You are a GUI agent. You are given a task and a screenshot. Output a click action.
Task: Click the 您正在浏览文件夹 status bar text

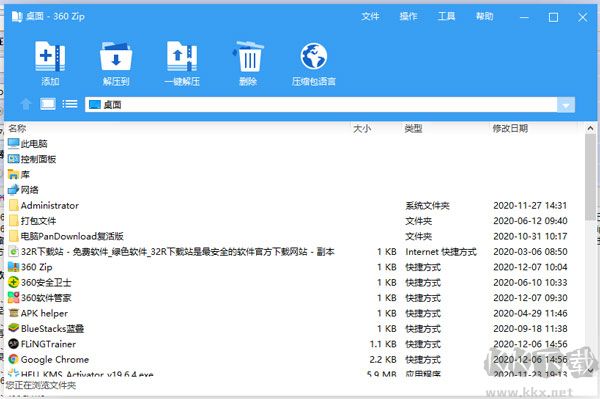coord(41,385)
